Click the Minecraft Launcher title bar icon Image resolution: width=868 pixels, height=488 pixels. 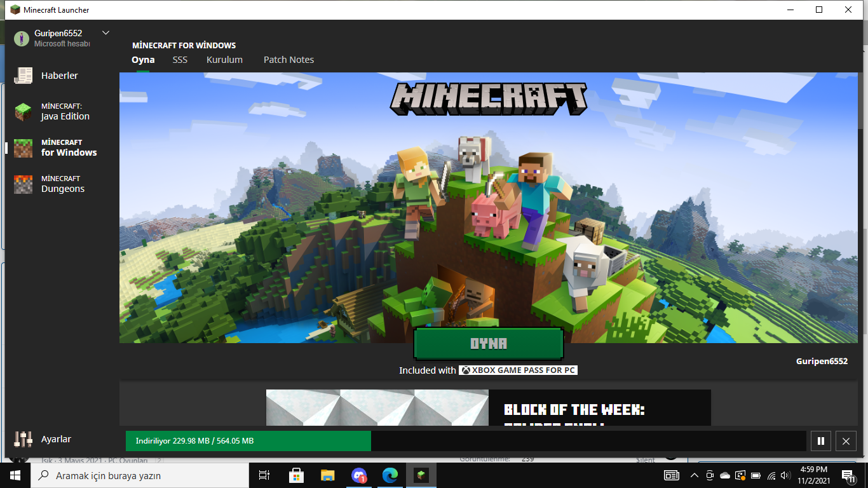pos(15,10)
